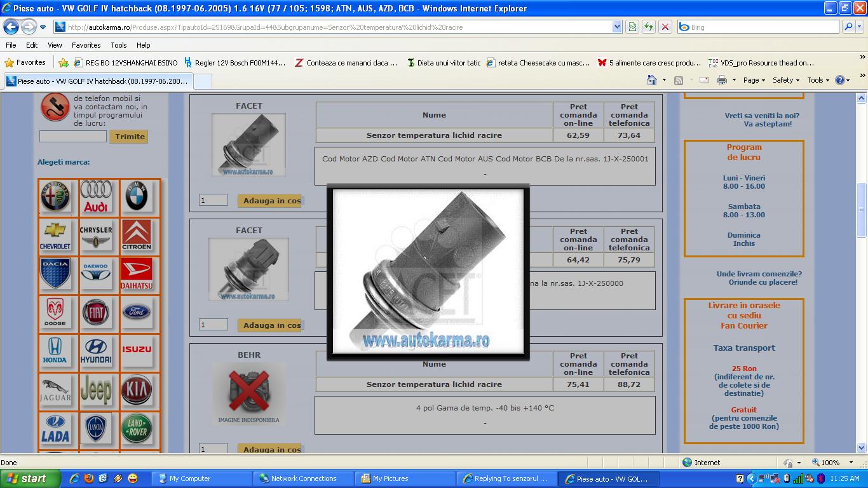Open the Tools menu in menu bar
868x488 pixels.
click(119, 45)
